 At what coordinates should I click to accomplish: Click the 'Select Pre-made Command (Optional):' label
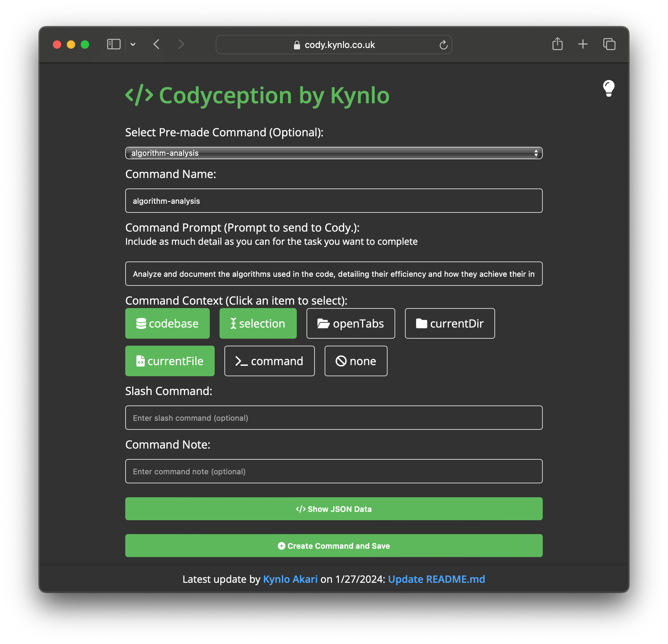(224, 132)
